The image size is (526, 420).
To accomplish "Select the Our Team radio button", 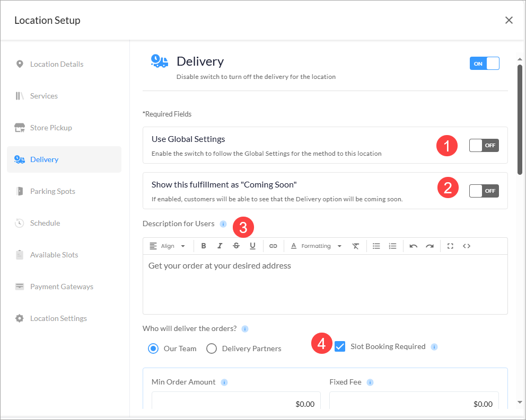I will [153, 348].
